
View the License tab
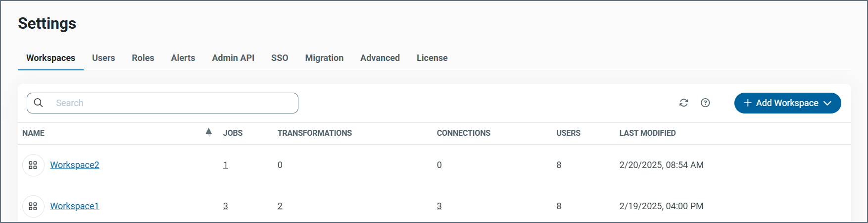pyautogui.click(x=432, y=58)
